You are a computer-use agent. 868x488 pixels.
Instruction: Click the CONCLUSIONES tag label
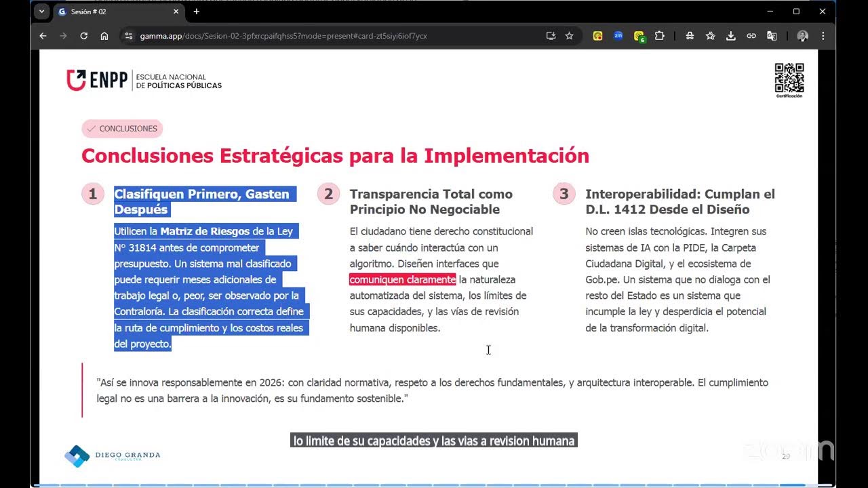coord(122,129)
